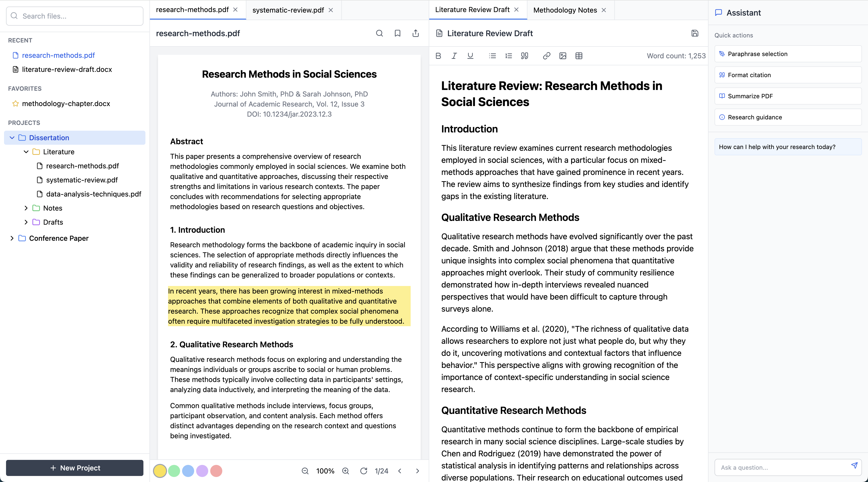Insert a bulleted list

(493, 56)
